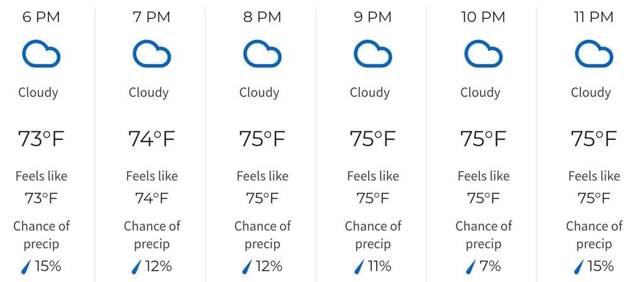The height and width of the screenshot is (282, 644).
Task: Click the raindrop icon beside 11% precip
Action: (x=359, y=267)
